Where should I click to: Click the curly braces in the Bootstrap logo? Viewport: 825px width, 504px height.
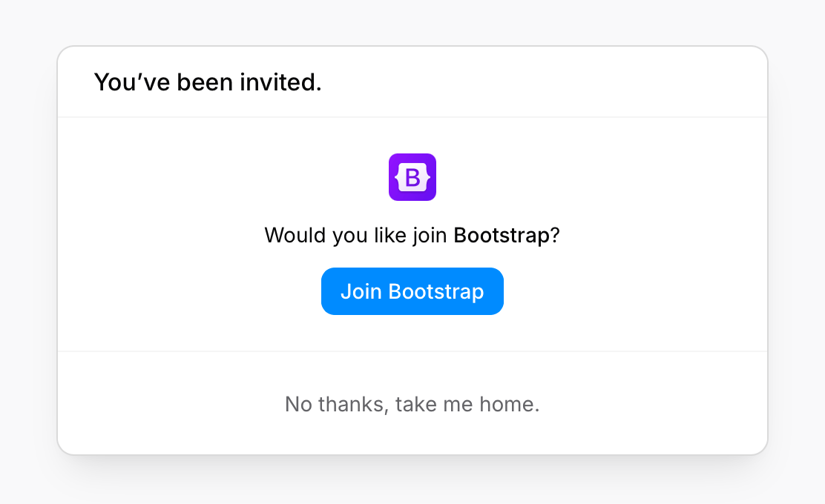pyautogui.click(x=399, y=178)
